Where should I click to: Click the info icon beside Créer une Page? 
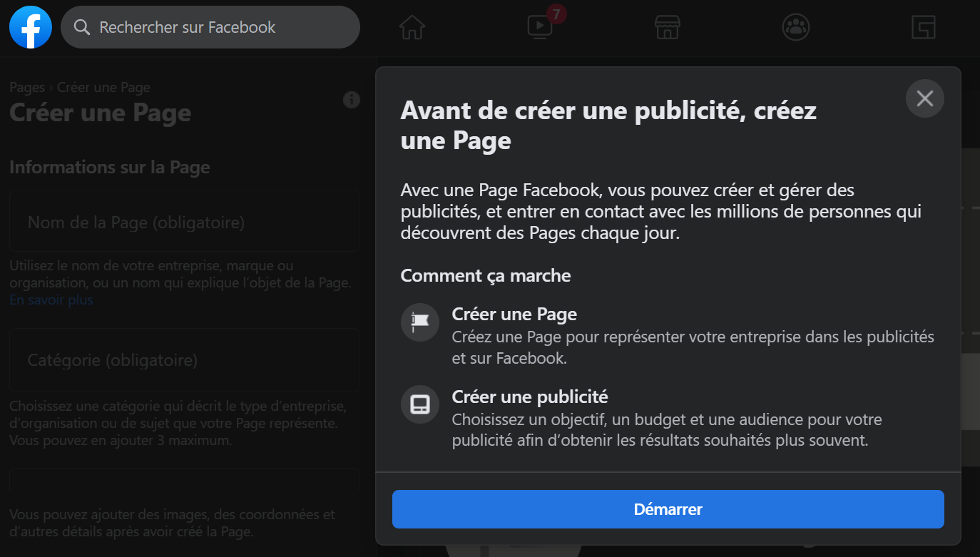(x=351, y=100)
